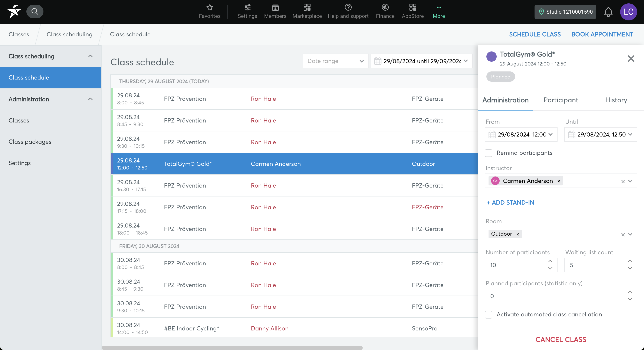Viewport: 644px width, 350px height.
Task: Check Activate automated class cancellation
Action: 489,314
